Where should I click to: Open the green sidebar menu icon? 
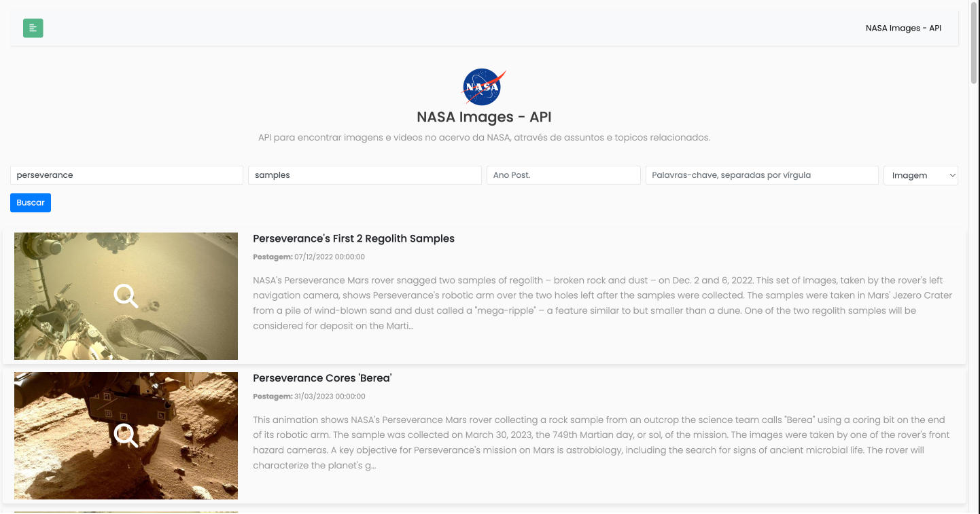[x=33, y=28]
